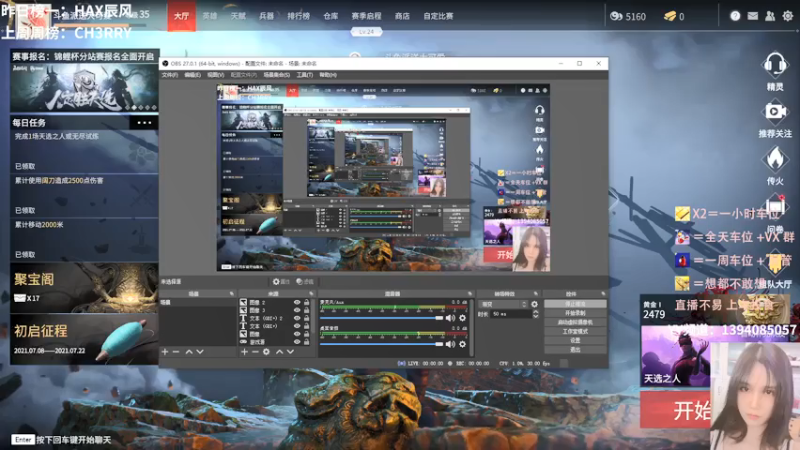800x450 pixels.
Task: Toggle lock on source 文本 (GDI+) 2
Action: 307,318
